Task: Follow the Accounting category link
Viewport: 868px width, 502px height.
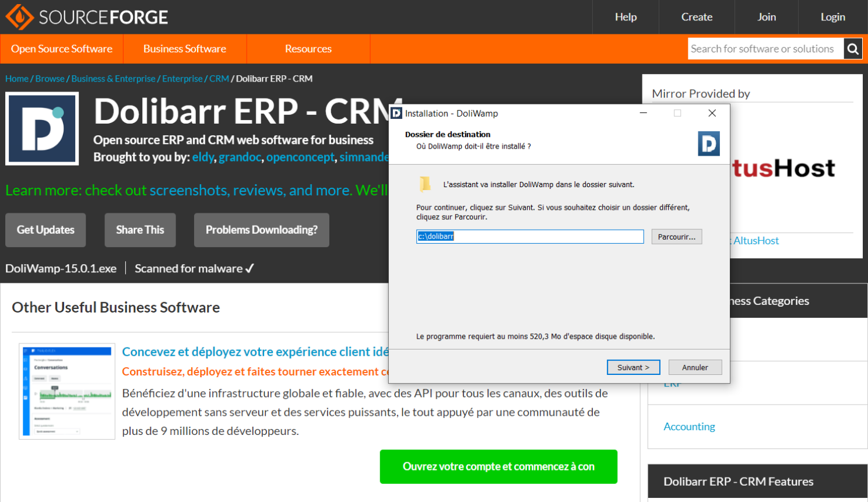Action: pyautogui.click(x=689, y=427)
